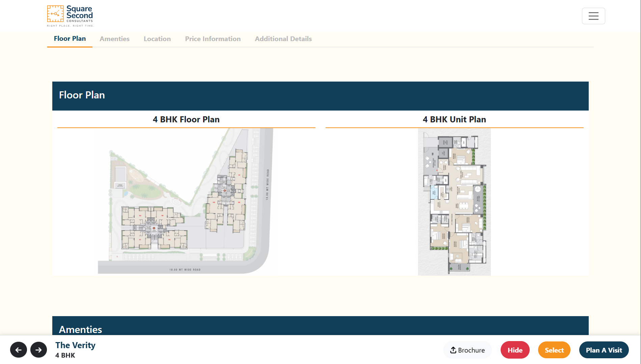Open the hamburger navigation menu
This screenshot has height=364, width=641.
tap(593, 16)
